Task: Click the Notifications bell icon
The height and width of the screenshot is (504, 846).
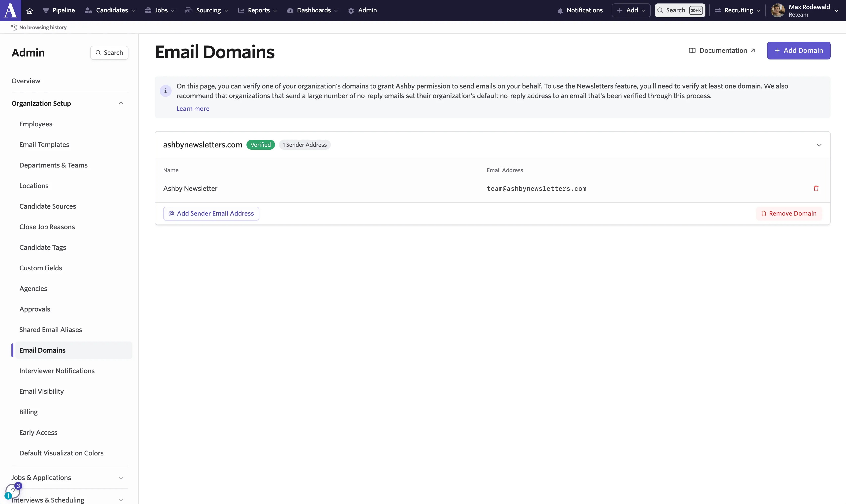Action: pos(560,11)
